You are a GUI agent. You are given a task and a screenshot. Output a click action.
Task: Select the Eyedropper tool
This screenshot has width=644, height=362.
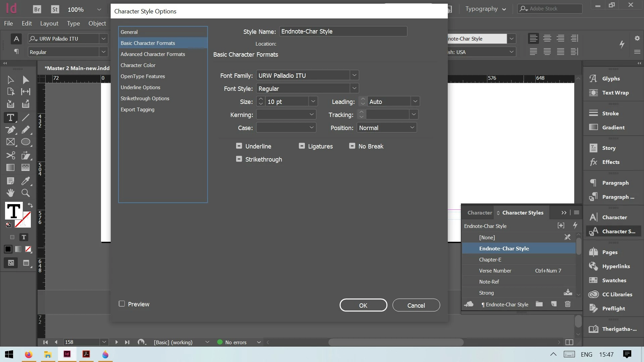pyautogui.click(x=25, y=181)
